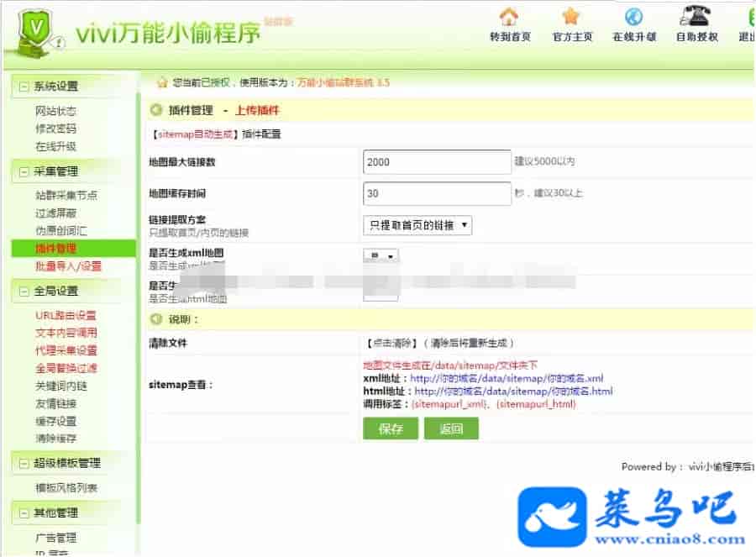
Task: Click the star icon for 官方主页
Action: click(x=571, y=17)
